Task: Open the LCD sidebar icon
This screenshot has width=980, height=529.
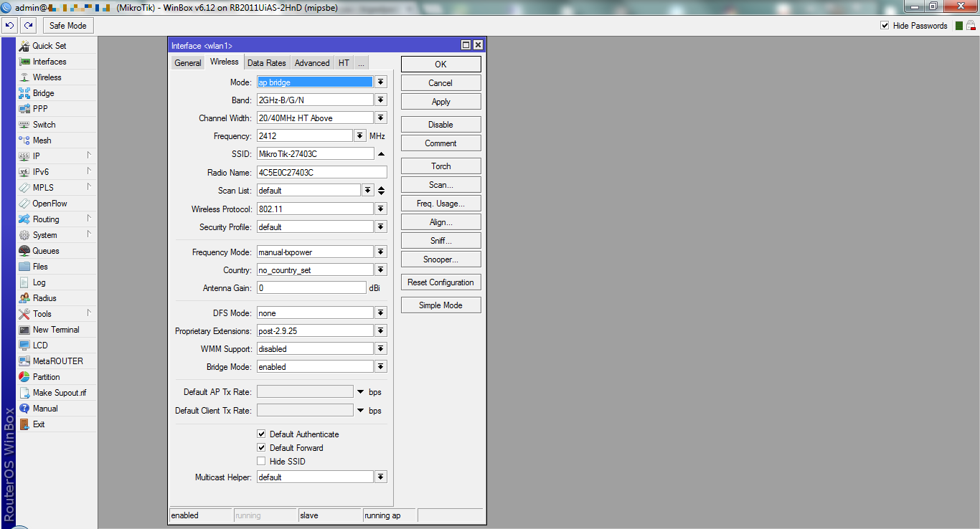Action: pyautogui.click(x=24, y=345)
